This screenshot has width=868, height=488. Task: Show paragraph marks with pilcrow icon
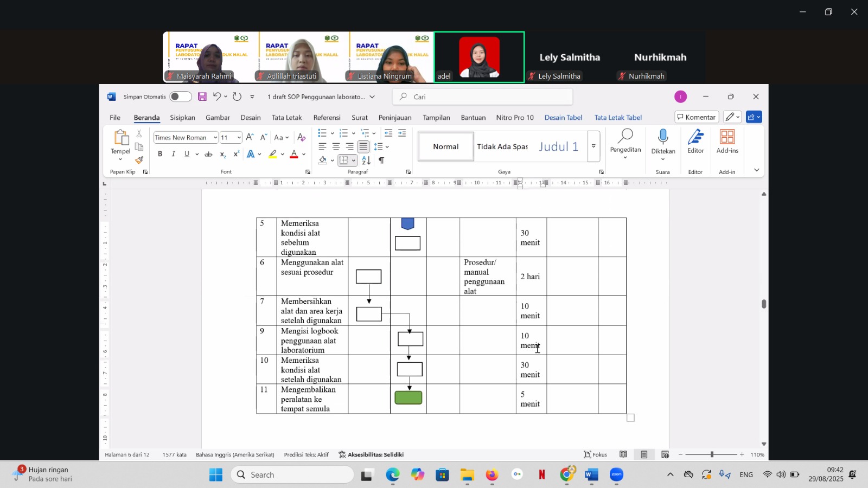381,160
